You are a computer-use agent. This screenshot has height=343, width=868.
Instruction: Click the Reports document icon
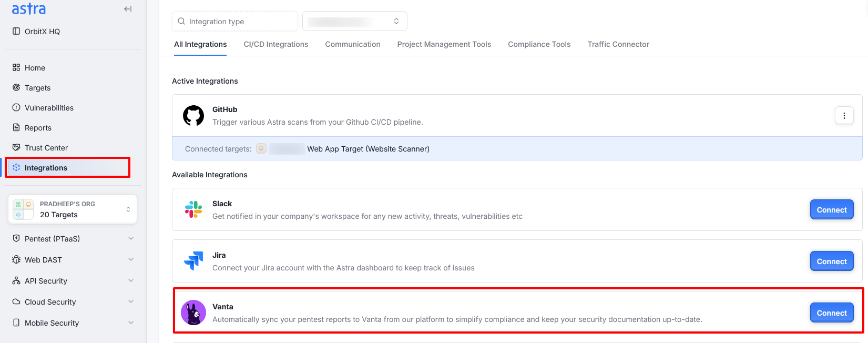(16, 127)
